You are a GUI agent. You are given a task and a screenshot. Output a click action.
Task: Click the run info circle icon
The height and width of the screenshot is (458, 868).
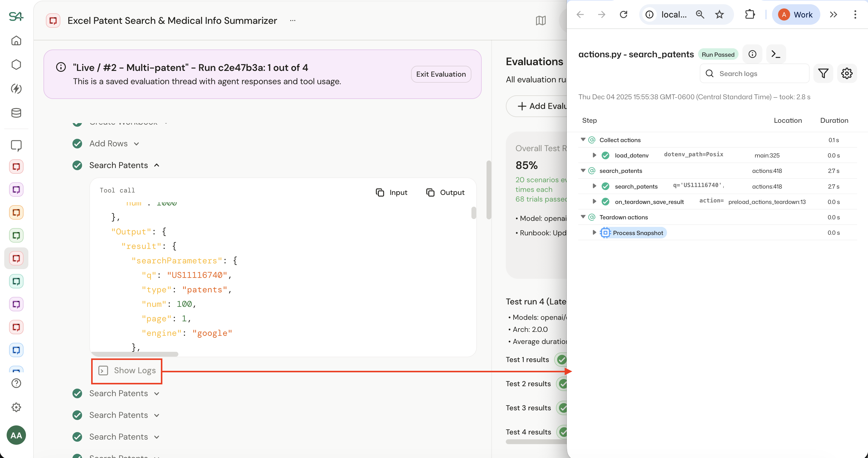[x=752, y=54]
